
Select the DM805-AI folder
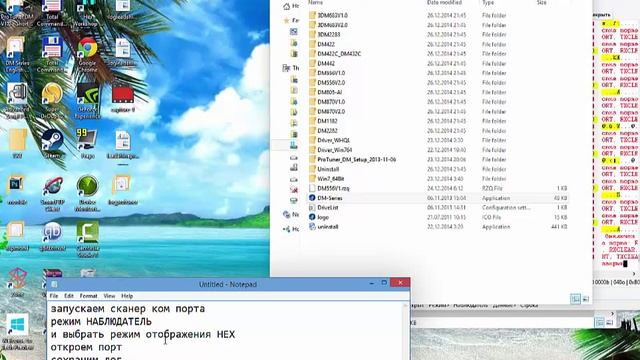438,92
